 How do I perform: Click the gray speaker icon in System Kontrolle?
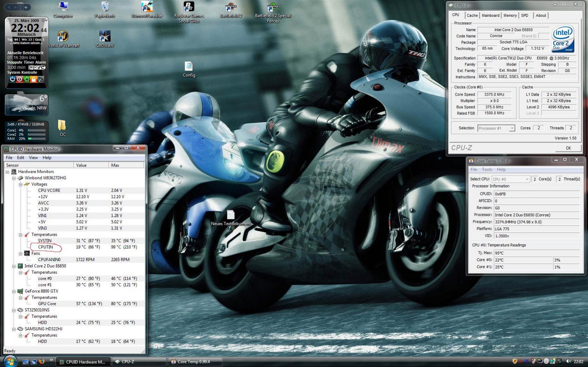point(41,79)
